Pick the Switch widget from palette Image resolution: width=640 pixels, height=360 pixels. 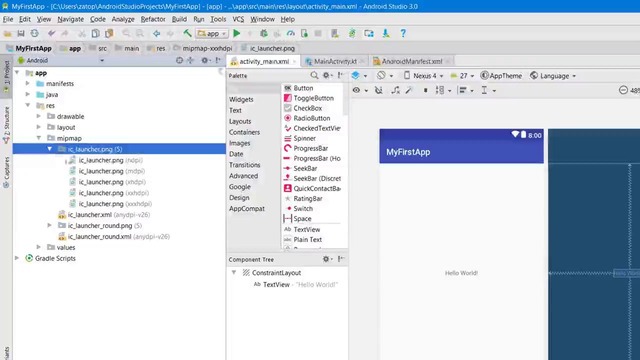pos(299,209)
